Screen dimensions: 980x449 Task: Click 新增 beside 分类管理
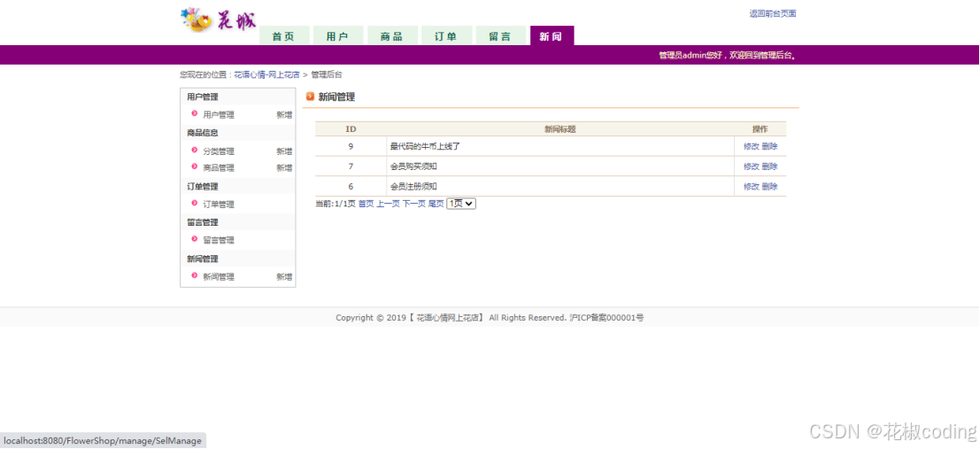(284, 151)
